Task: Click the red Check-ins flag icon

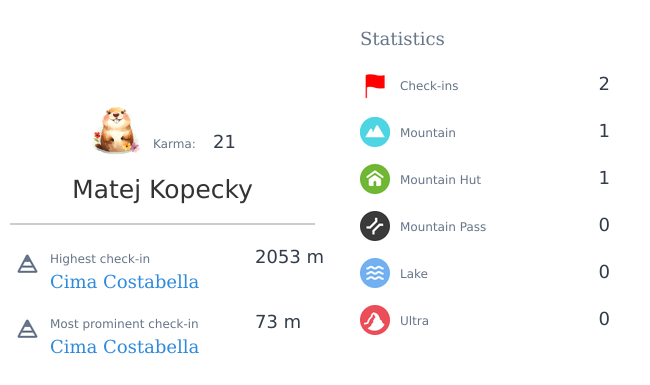Action: (375, 85)
